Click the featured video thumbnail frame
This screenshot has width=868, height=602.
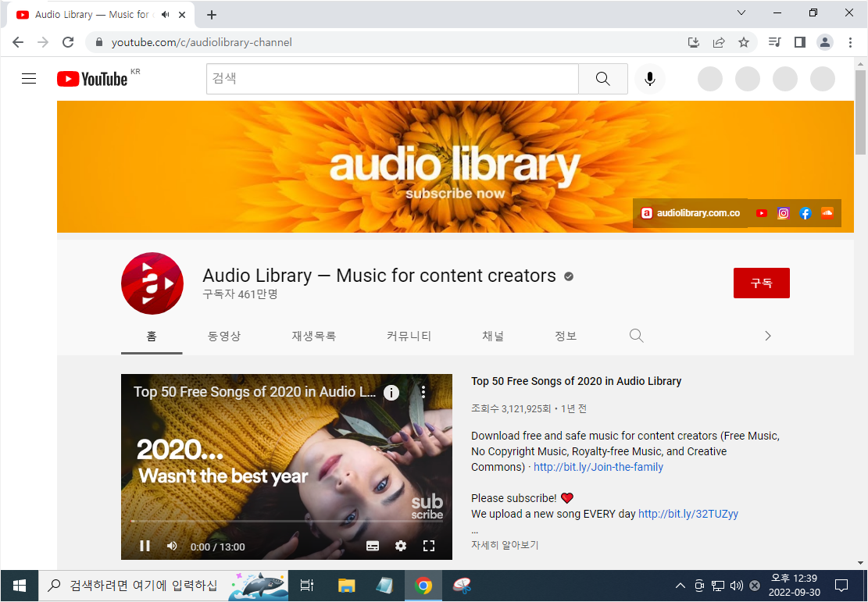(x=287, y=466)
